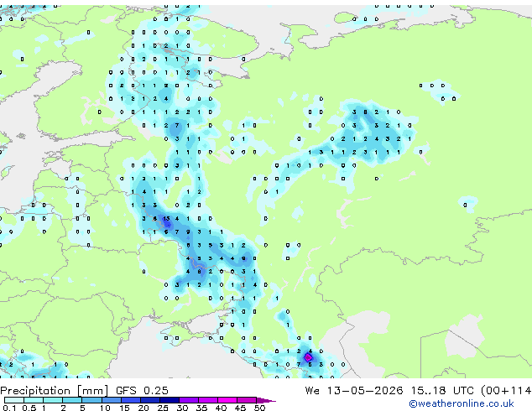Click the 10–15 mm legend swatch
This screenshot has height=411, width=532.
(x=112, y=400)
